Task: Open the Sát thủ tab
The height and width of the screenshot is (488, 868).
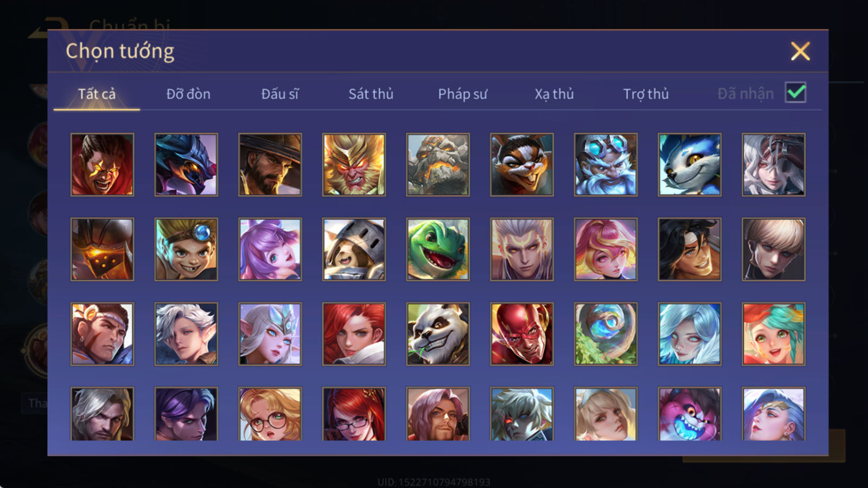Action: tap(371, 94)
